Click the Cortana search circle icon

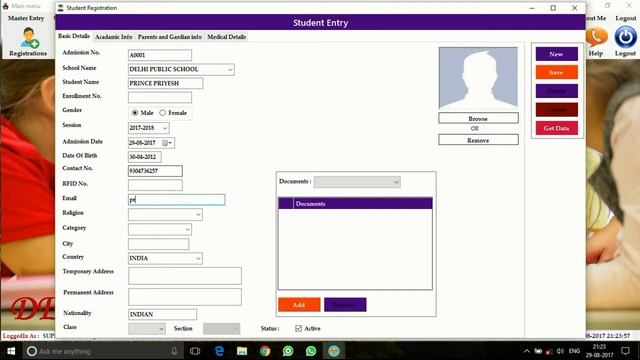click(x=31, y=351)
